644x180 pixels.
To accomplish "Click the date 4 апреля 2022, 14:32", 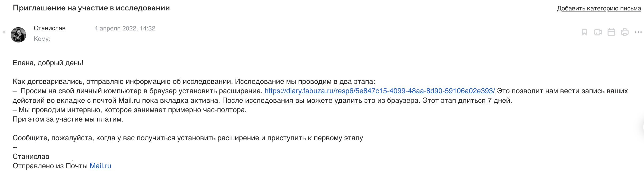I will tap(125, 29).
